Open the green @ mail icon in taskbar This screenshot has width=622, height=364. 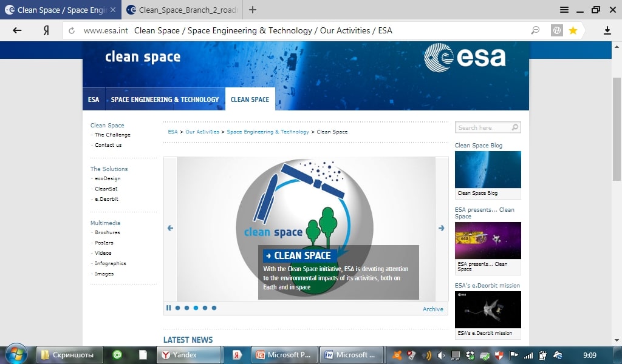coord(117,355)
